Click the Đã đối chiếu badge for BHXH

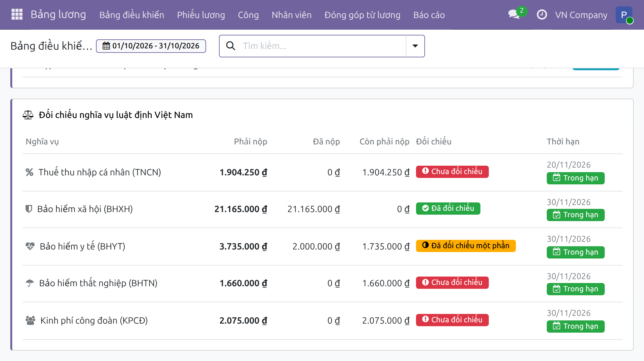pos(448,208)
